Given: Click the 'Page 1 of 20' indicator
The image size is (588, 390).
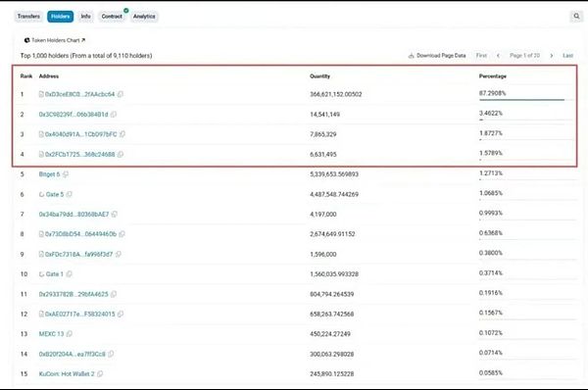Looking at the screenshot, I should point(524,56).
